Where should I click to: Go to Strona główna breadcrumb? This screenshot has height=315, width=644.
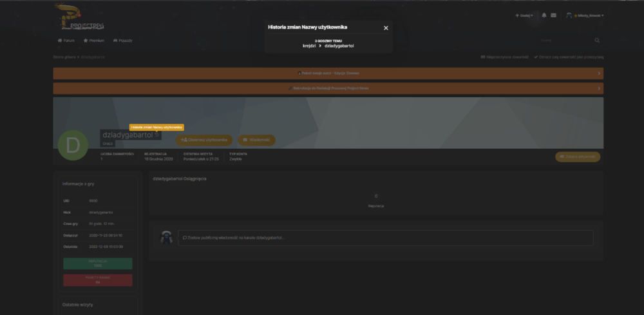[64, 57]
